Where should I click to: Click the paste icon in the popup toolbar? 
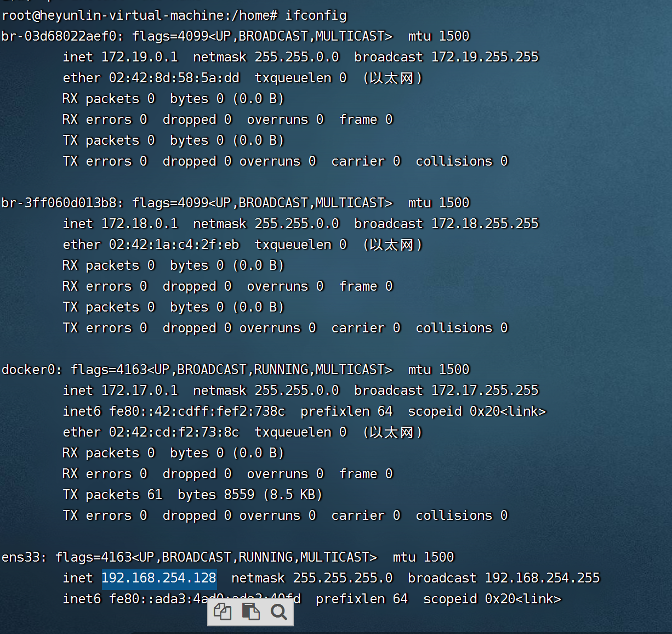point(251,611)
